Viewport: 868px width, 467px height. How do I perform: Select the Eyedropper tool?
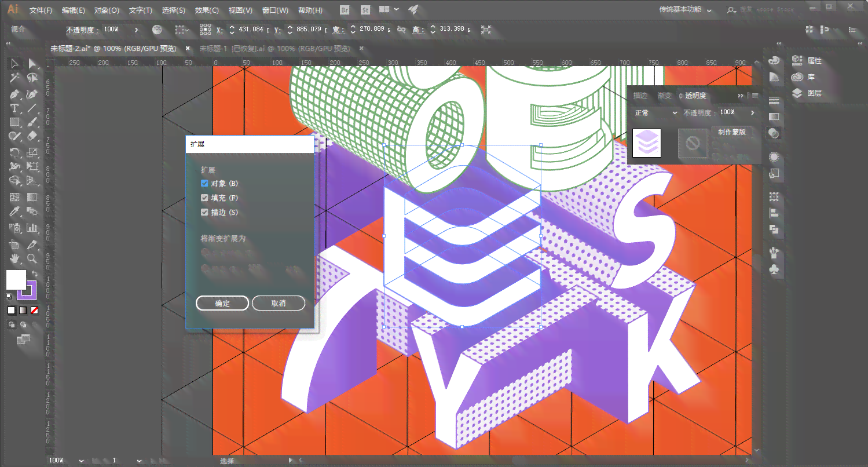coord(15,212)
